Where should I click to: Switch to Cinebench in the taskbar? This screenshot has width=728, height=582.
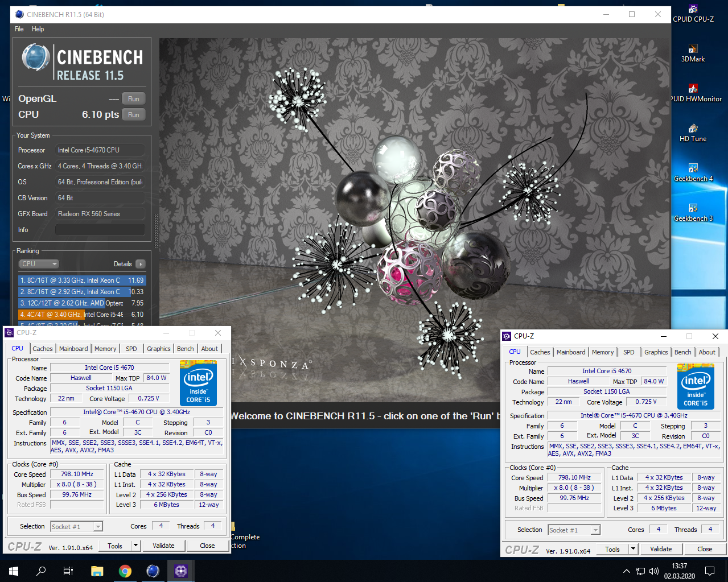click(x=153, y=571)
